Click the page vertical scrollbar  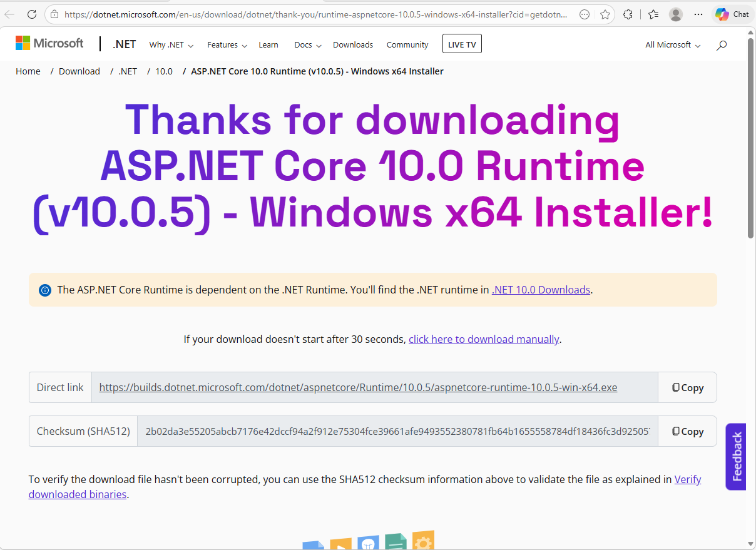pyautogui.click(x=751, y=138)
